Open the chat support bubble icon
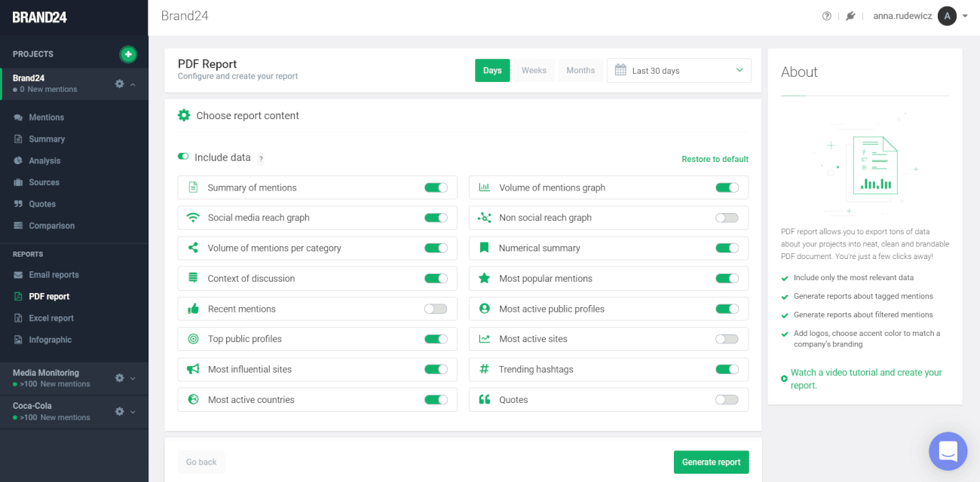980x482 pixels. point(948,451)
